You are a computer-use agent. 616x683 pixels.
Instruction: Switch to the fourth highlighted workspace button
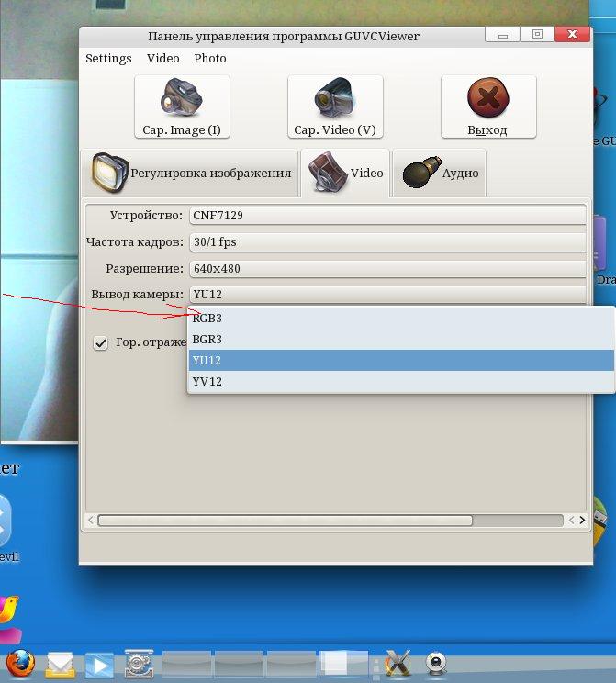point(343,665)
